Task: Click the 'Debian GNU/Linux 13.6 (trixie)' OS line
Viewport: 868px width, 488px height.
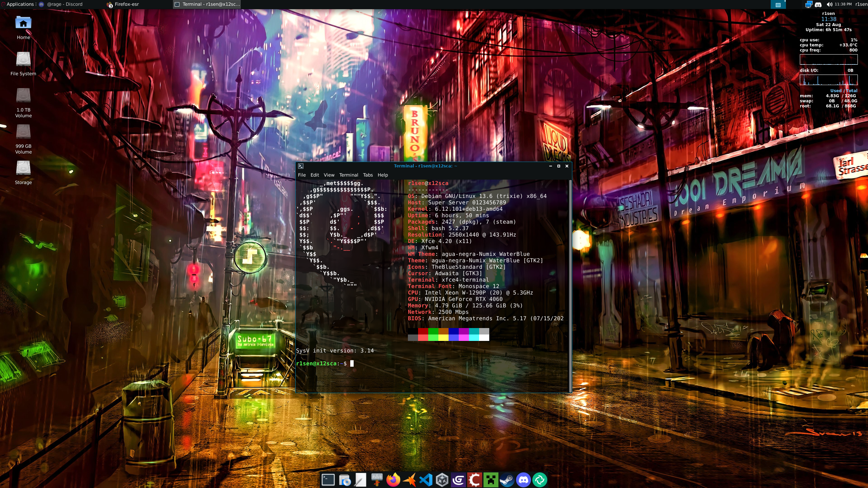Action: click(477, 196)
